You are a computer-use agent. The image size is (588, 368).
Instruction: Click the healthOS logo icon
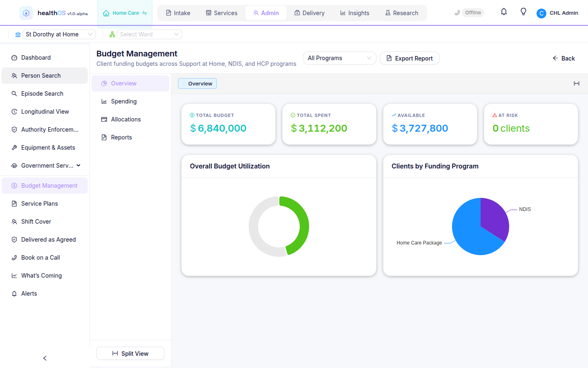click(26, 13)
